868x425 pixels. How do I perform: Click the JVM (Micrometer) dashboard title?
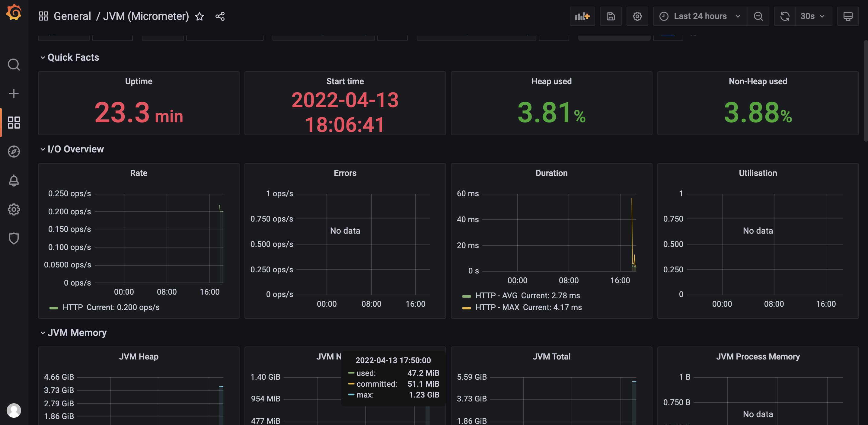tap(146, 16)
